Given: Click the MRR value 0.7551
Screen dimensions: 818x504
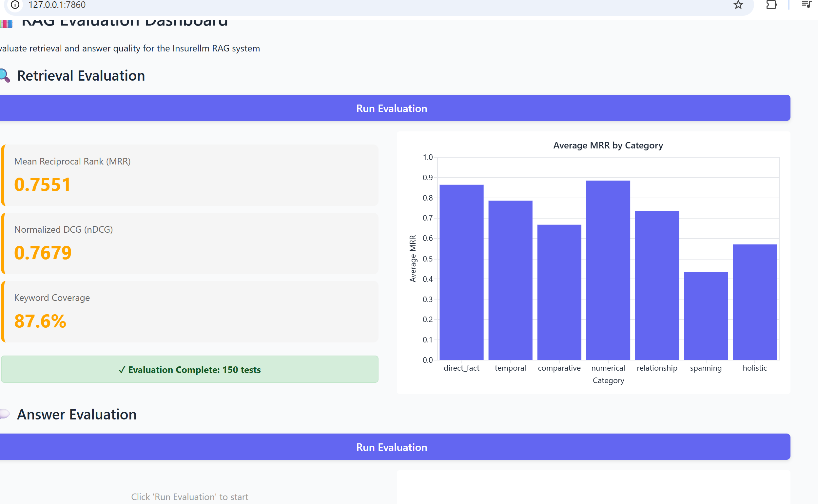Looking at the screenshot, I should (42, 184).
